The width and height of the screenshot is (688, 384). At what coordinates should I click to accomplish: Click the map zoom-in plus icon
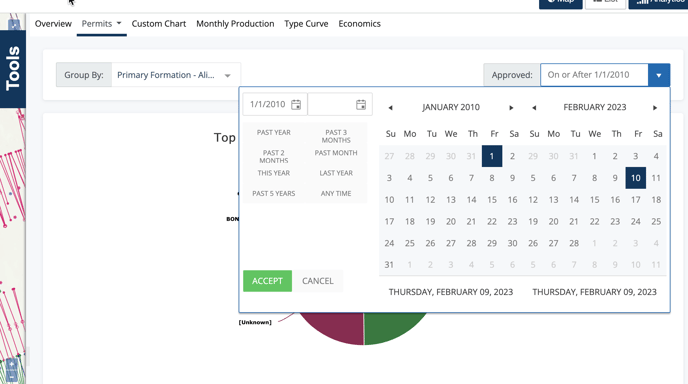click(12, 364)
